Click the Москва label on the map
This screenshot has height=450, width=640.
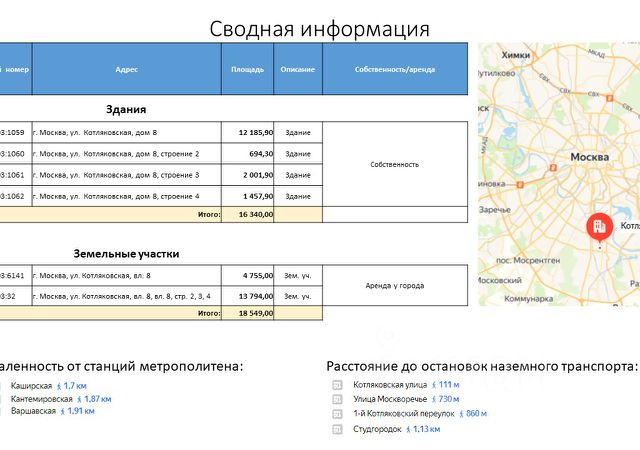click(589, 157)
